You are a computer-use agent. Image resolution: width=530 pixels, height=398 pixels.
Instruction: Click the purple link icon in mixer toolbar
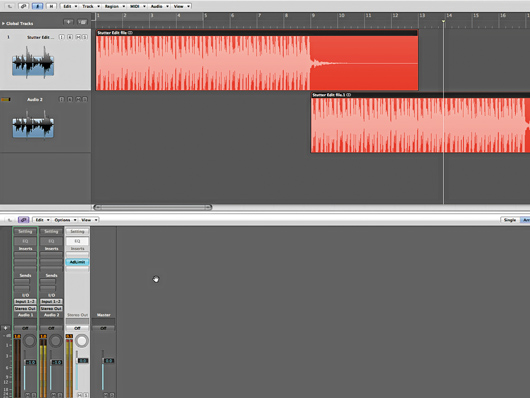click(x=23, y=220)
